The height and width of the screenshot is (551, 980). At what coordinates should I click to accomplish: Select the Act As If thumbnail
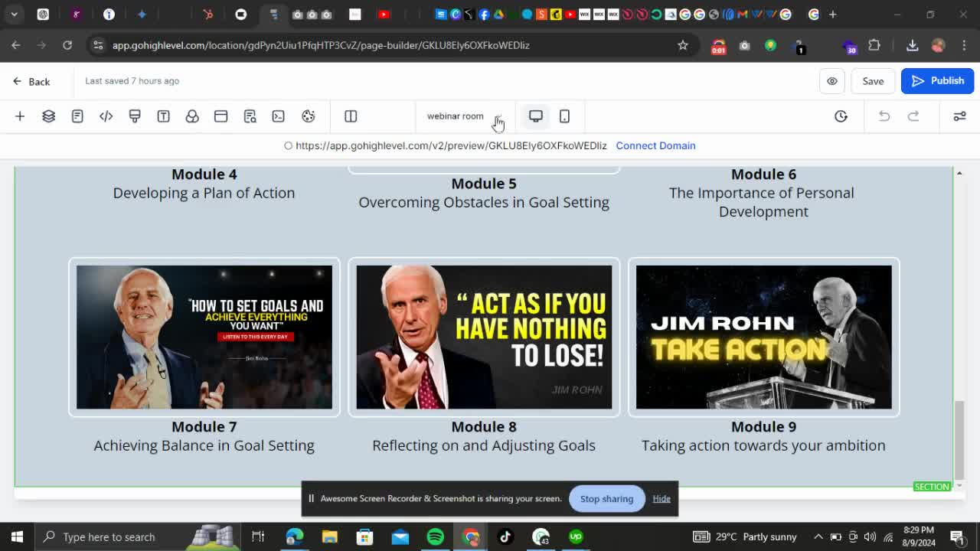click(484, 337)
